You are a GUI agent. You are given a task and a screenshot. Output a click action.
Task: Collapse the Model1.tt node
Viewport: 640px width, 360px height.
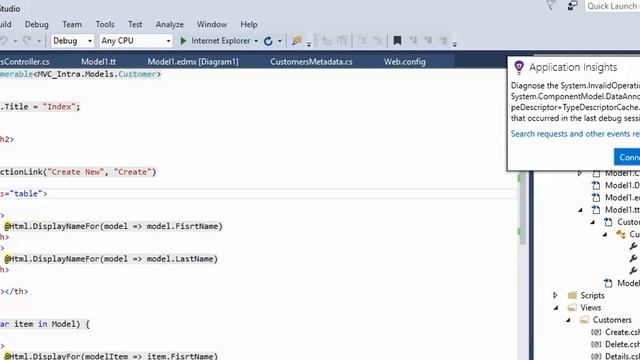click(580, 210)
